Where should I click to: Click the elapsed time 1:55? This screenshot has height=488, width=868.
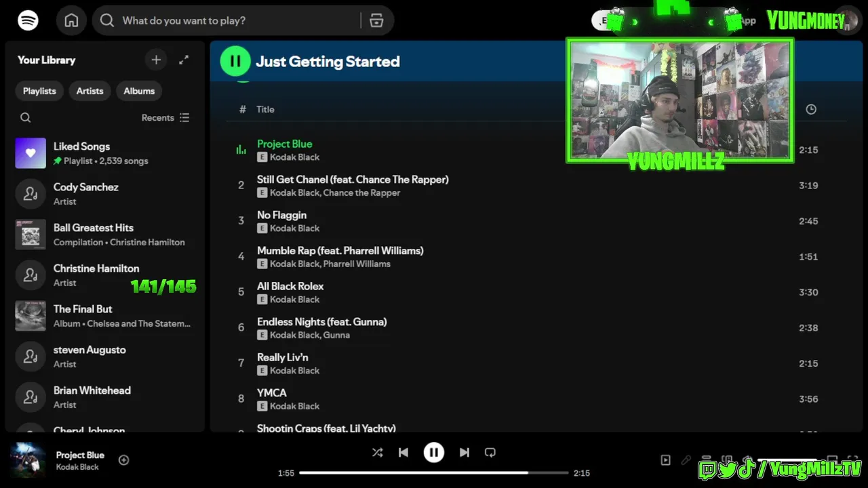(286, 473)
